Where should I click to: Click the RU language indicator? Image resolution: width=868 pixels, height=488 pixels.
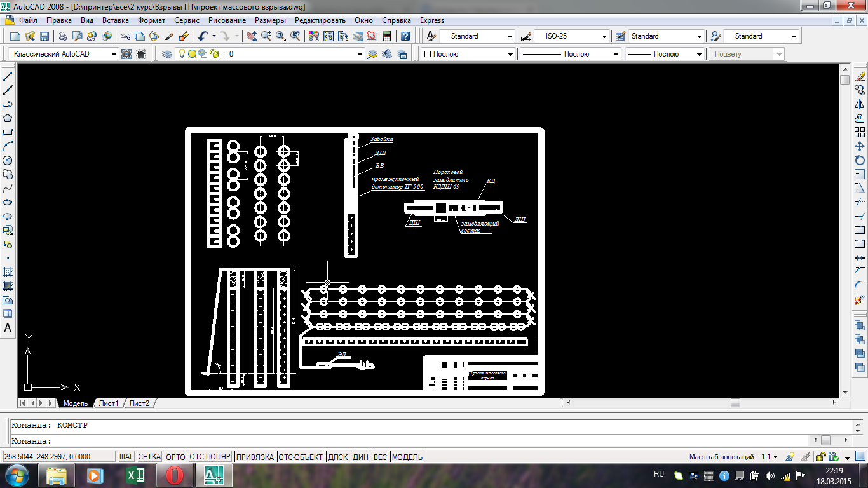tap(659, 474)
